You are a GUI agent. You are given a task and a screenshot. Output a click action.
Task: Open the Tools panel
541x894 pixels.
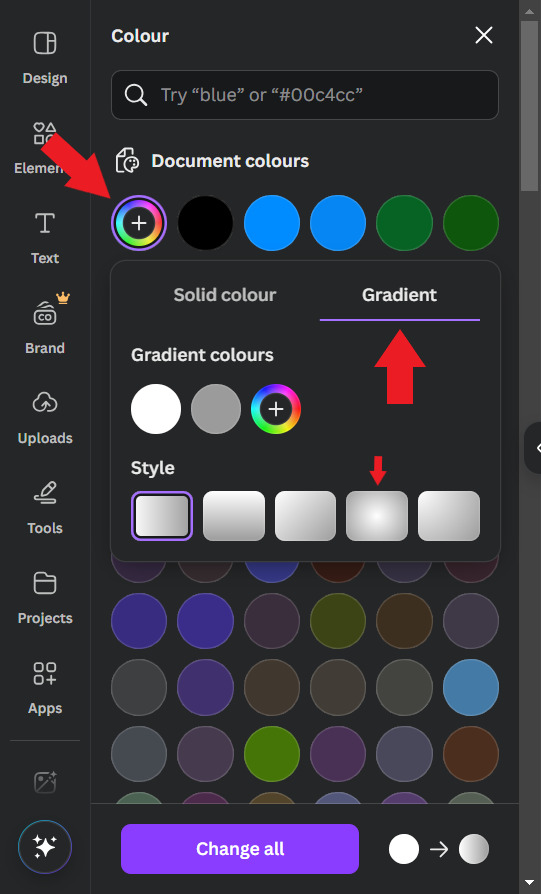pyautogui.click(x=45, y=508)
